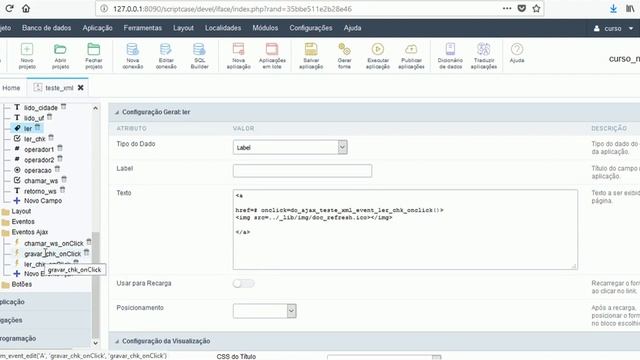Select the ler_chk field in tree
Screen dimensions: 640x360
(x=35, y=139)
